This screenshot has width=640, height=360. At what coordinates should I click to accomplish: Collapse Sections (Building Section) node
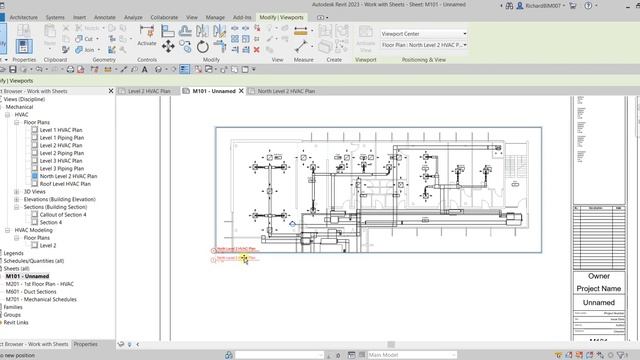pos(17,207)
